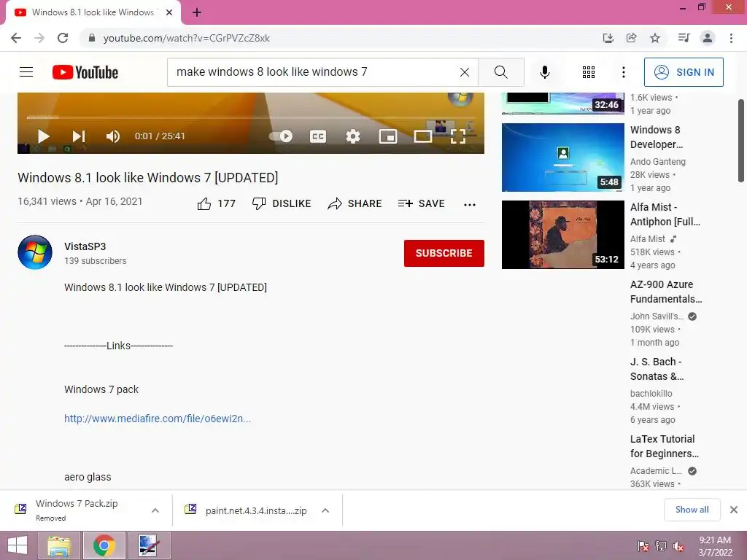Click SIGN IN button
Image resolution: width=747 pixels, height=560 pixels.
684,72
